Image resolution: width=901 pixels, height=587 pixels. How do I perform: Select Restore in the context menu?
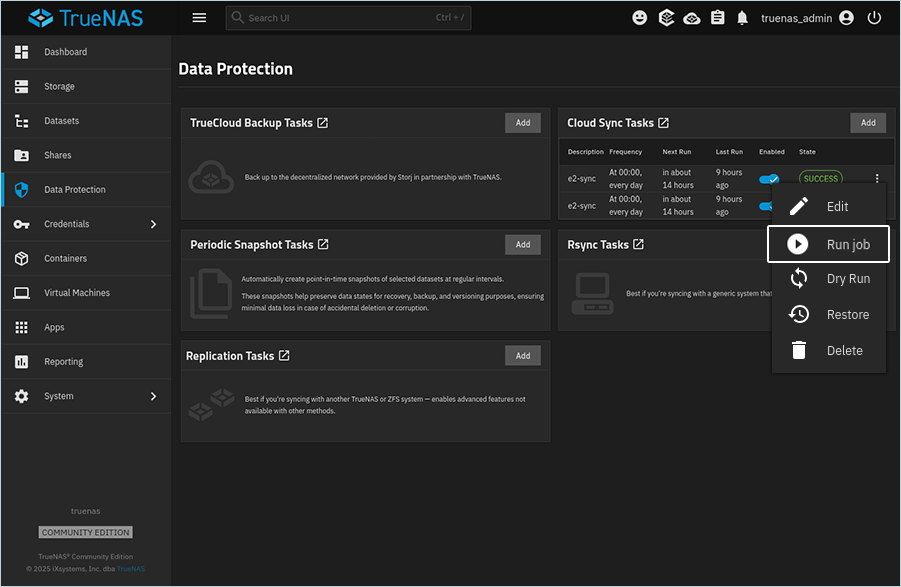coord(829,314)
